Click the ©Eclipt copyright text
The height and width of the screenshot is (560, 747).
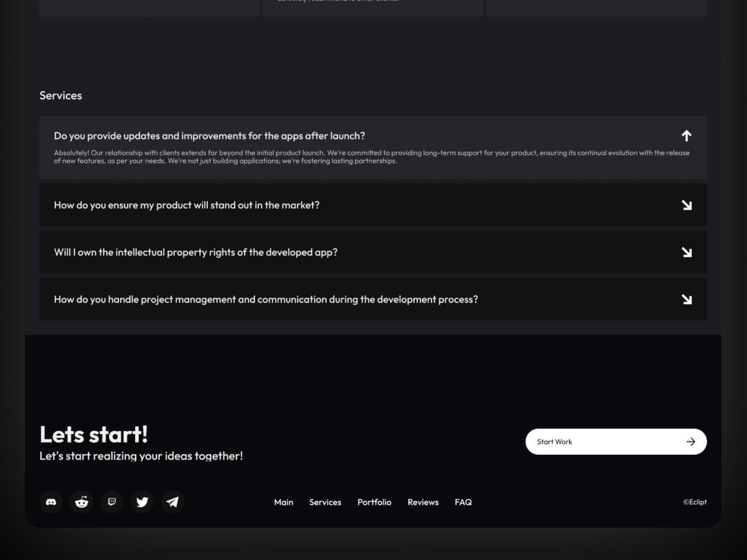(695, 502)
